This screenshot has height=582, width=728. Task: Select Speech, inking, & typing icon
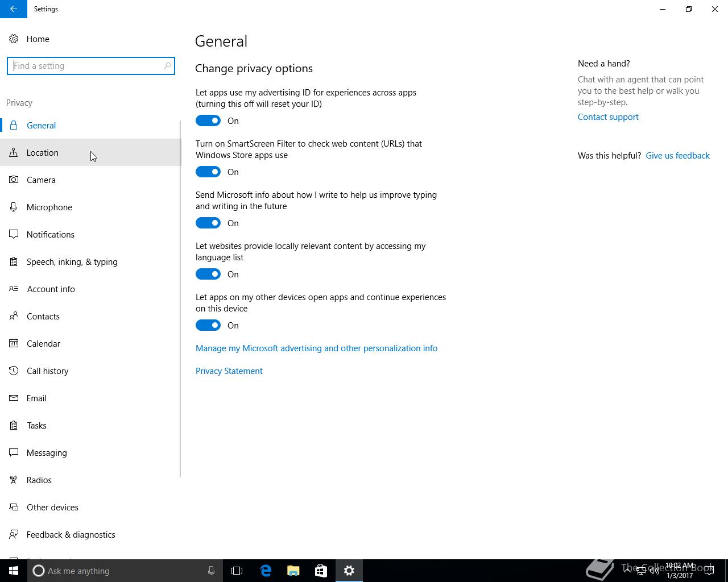[x=14, y=261]
